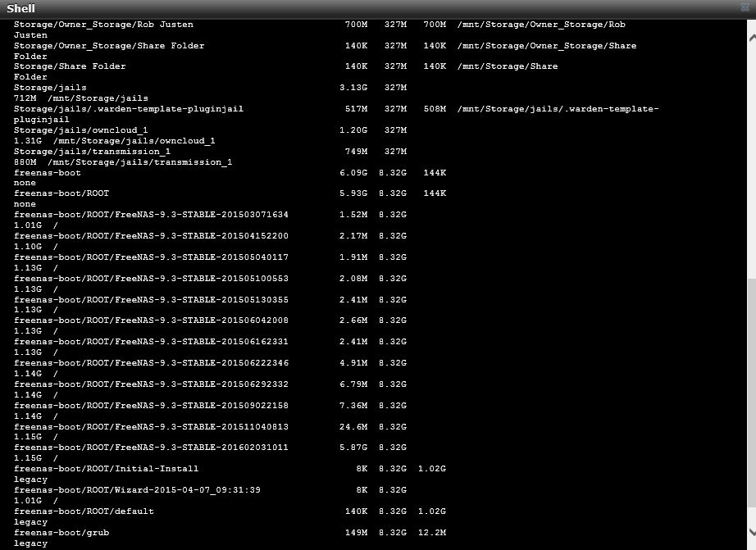This screenshot has height=550, width=756.
Task: Click the 'freenas-boot/ROOT' dataset name
Action: 61,193
